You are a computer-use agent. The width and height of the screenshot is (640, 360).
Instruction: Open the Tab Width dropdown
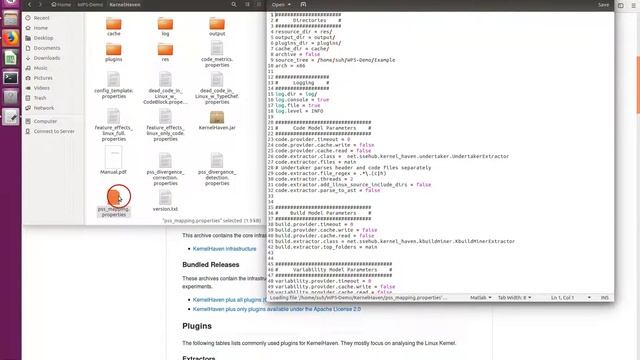click(514, 298)
